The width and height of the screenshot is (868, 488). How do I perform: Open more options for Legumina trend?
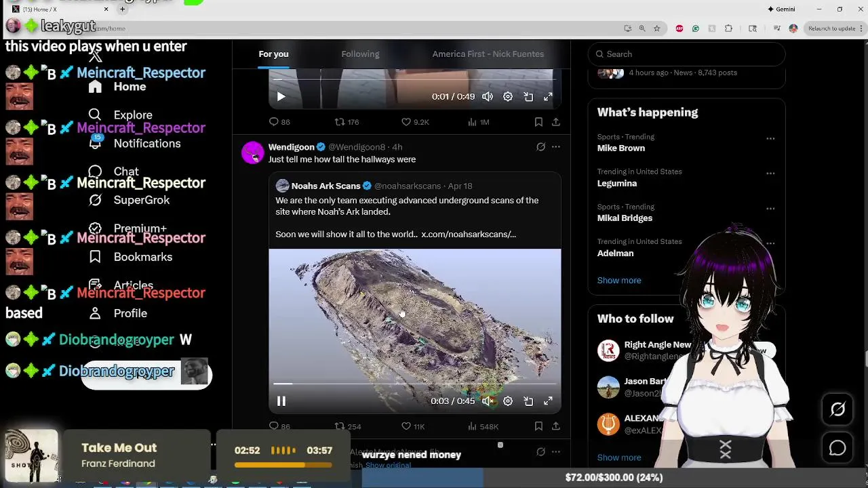(770, 174)
